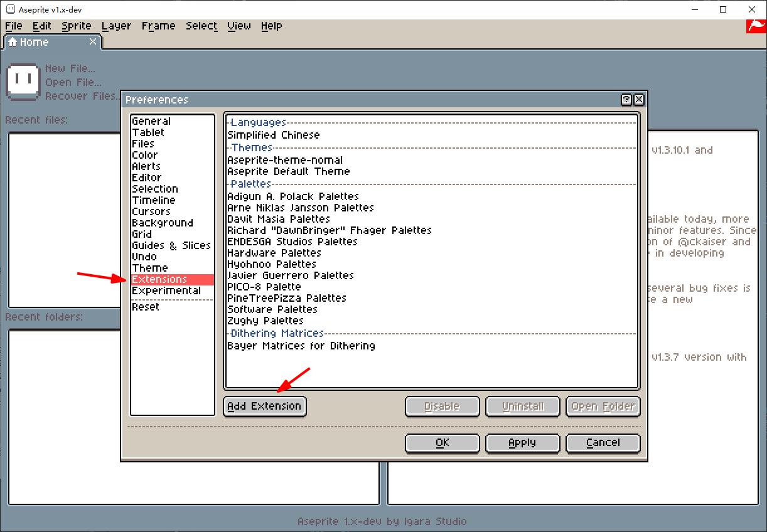Show the Color preferences section
The height and width of the screenshot is (532, 767).
click(x=173, y=155)
